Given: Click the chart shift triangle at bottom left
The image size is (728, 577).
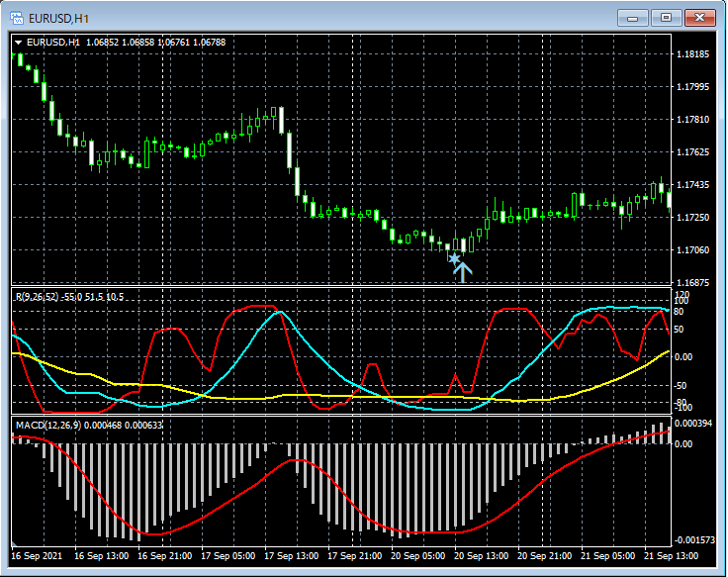Looking at the screenshot, I should [x=16, y=544].
